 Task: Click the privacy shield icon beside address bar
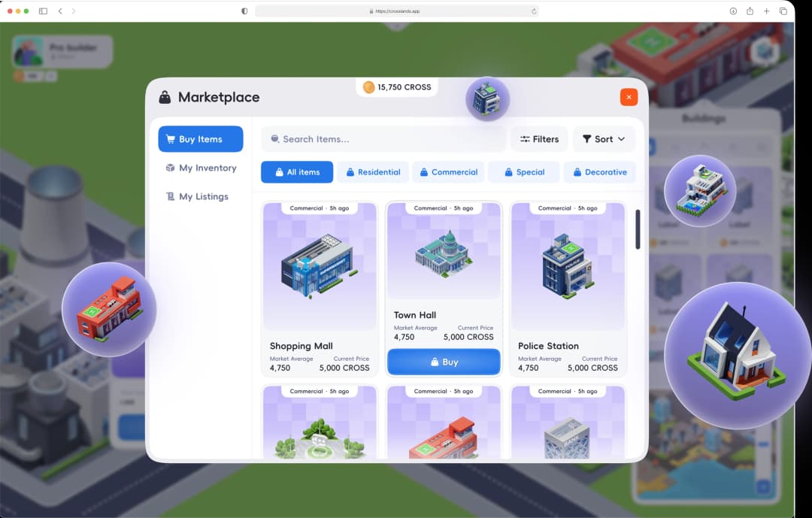244,11
